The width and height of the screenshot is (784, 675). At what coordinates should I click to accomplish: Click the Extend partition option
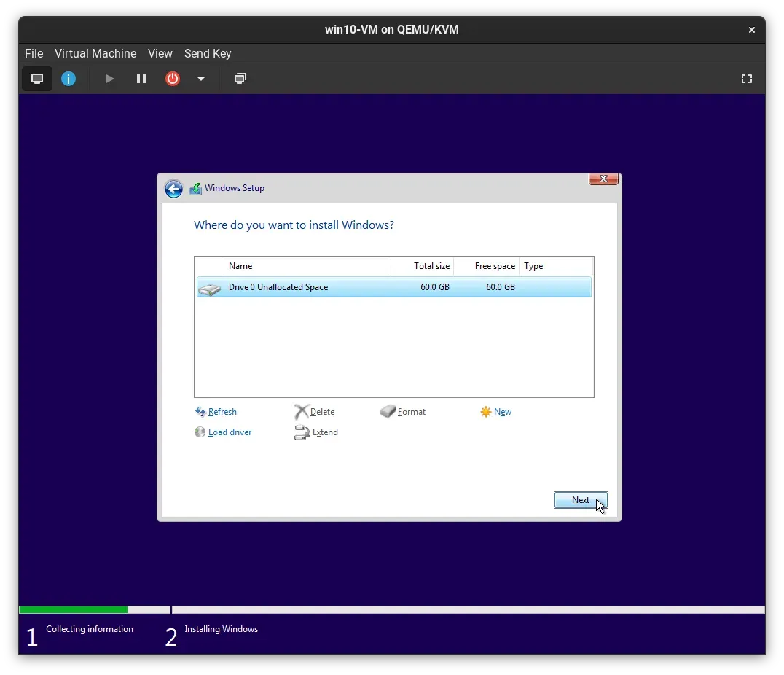click(x=325, y=432)
